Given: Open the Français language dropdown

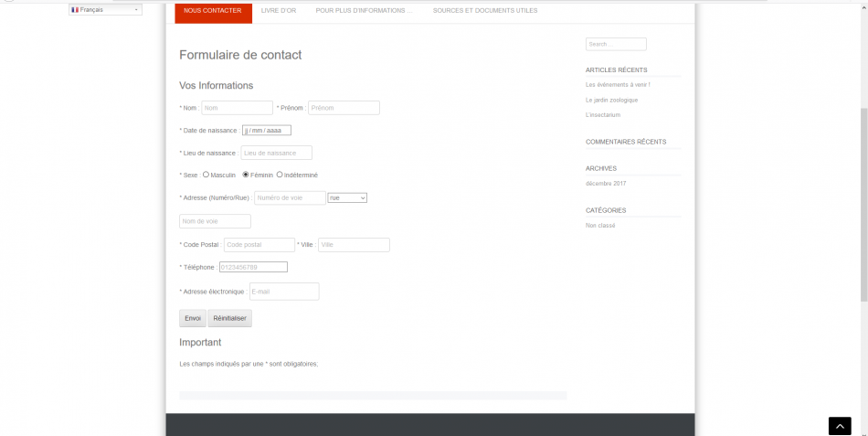Looking at the screenshot, I should coord(105,10).
